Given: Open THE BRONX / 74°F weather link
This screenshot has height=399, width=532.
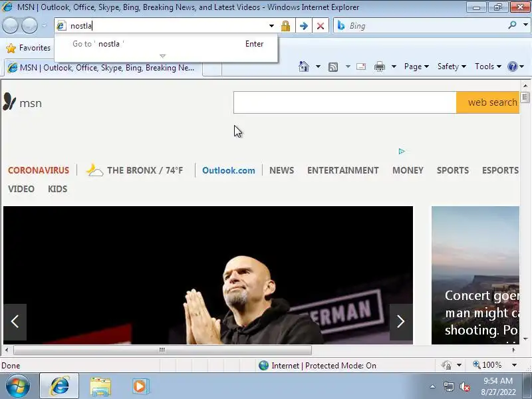Looking at the screenshot, I should pyautogui.click(x=145, y=170).
